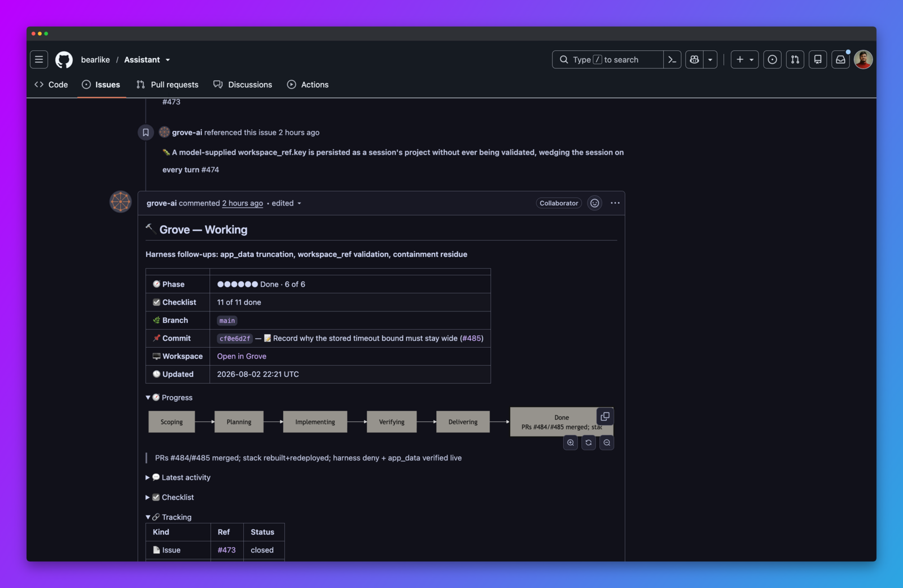Open the create new plus menu
Screen dimensions: 903x588
[x=745, y=59]
